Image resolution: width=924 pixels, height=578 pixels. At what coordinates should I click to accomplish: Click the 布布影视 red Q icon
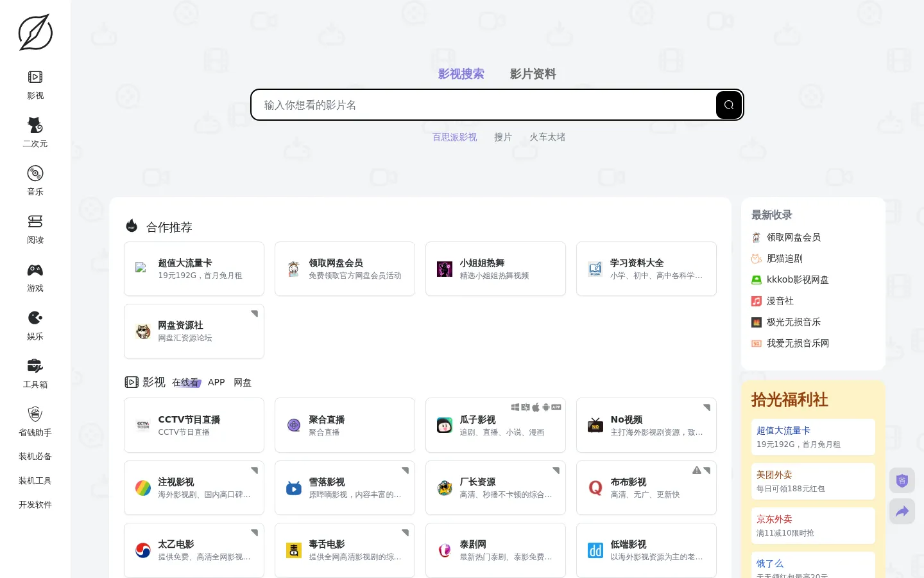(595, 488)
